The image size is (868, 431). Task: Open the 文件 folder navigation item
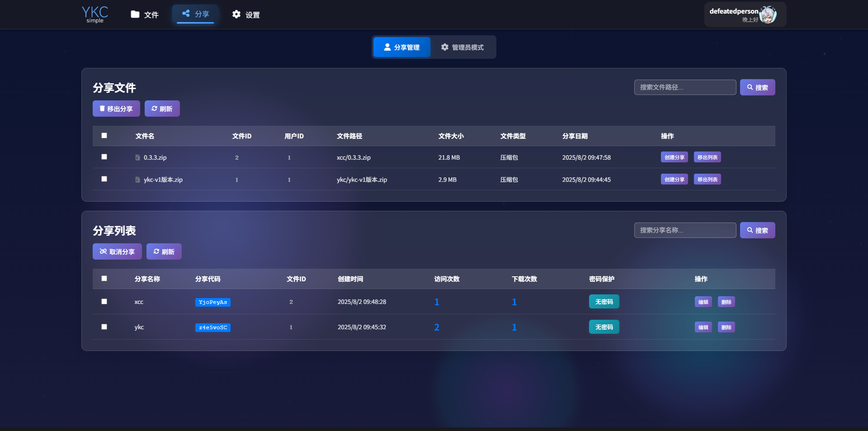pos(145,14)
